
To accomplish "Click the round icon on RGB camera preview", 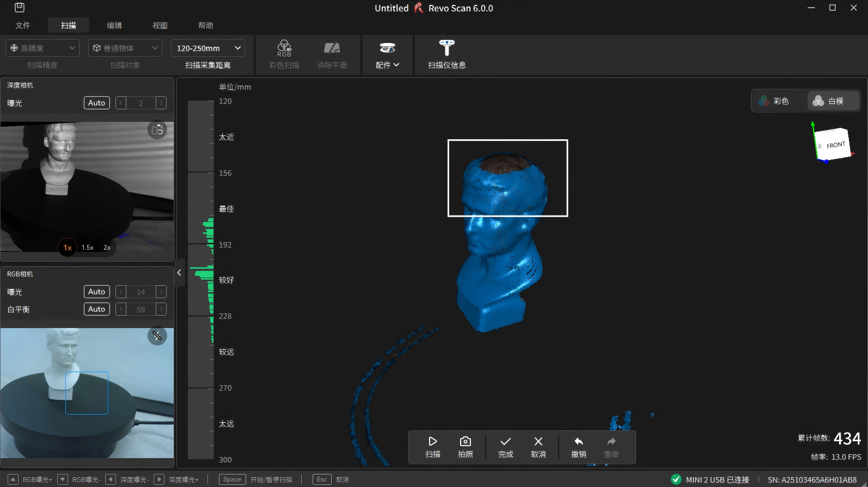I will [157, 336].
